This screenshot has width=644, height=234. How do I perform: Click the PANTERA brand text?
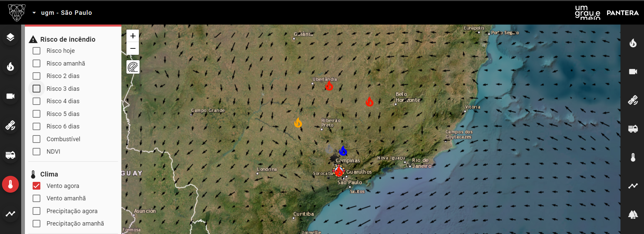coord(622,13)
